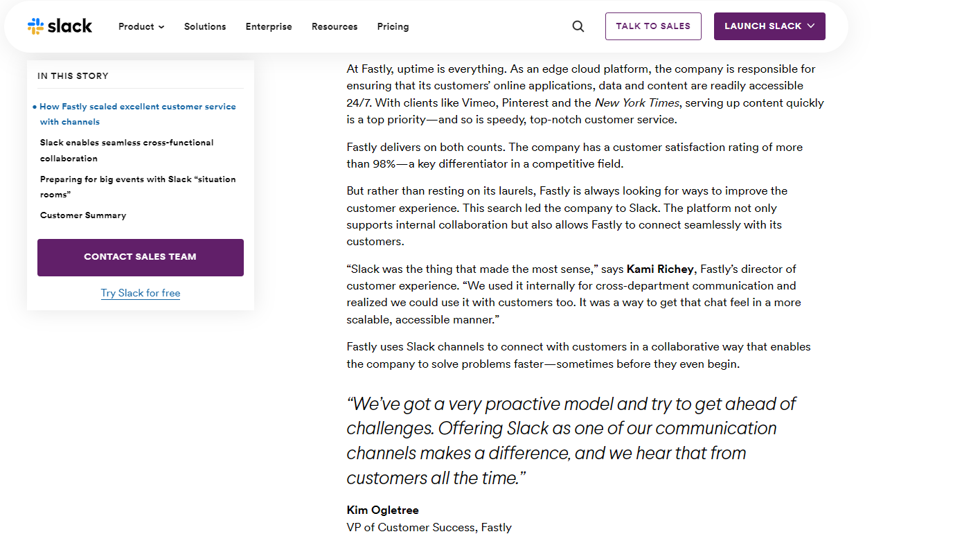This screenshot has height=543, width=980.
Task: Open the Solutions menu
Action: click(x=205, y=26)
